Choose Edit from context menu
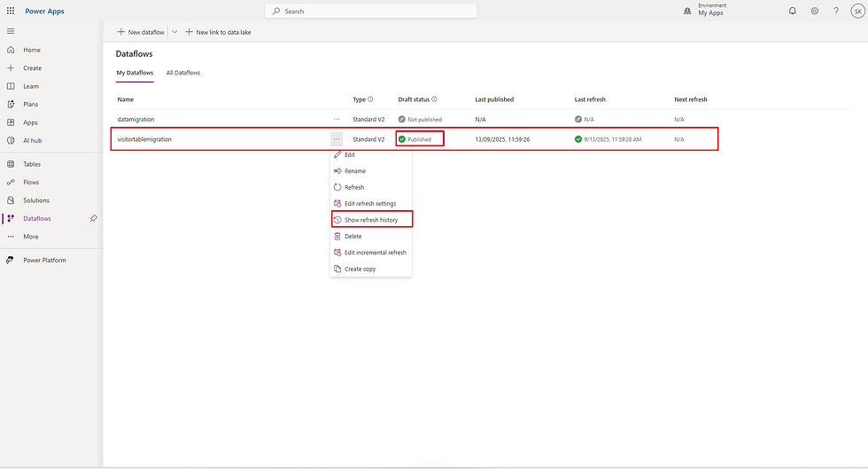The height and width of the screenshot is (469, 868). (x=371, y=154)
